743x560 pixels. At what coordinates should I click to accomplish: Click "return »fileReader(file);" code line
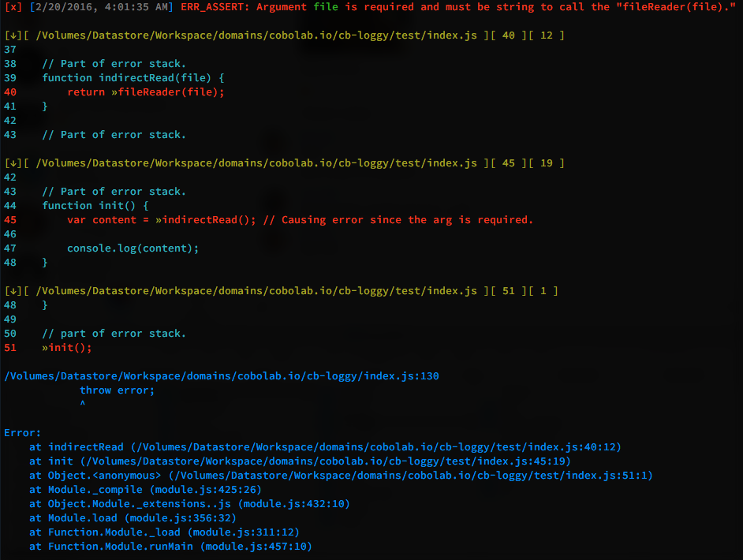click(x=145, y=92)
